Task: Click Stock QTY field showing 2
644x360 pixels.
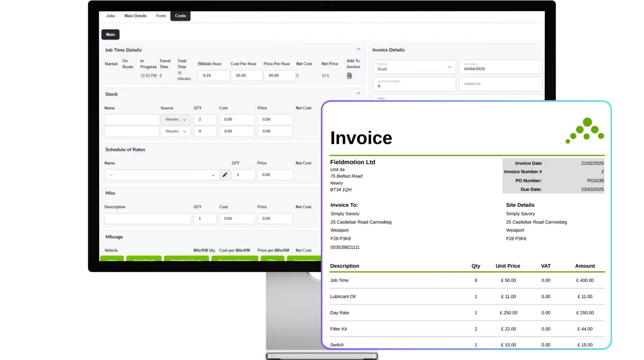Action: click(205, 120)
